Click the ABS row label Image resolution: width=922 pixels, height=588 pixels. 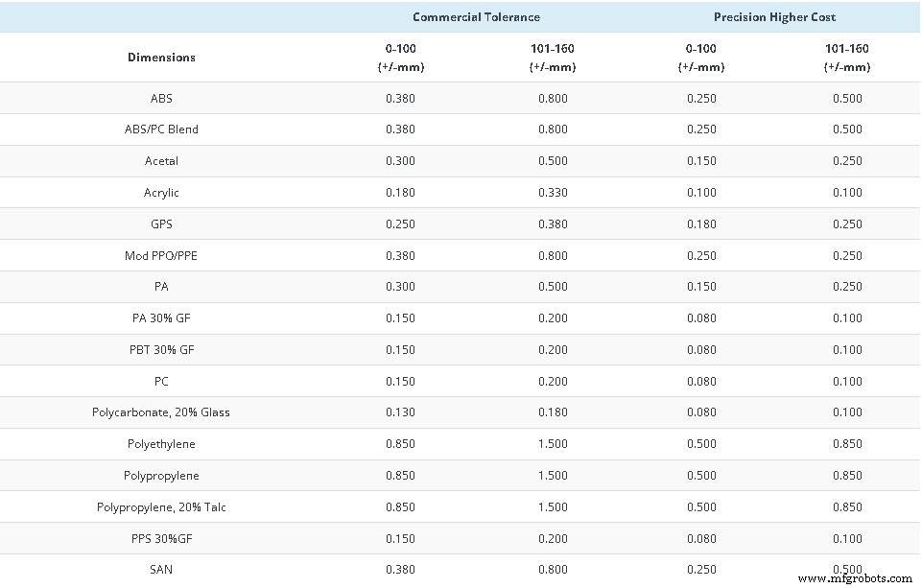pos(161,98)
